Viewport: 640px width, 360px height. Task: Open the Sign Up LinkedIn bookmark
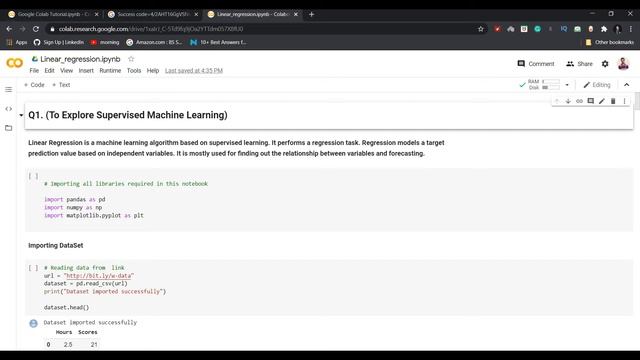pyautogui.click(x=59, y=42)
